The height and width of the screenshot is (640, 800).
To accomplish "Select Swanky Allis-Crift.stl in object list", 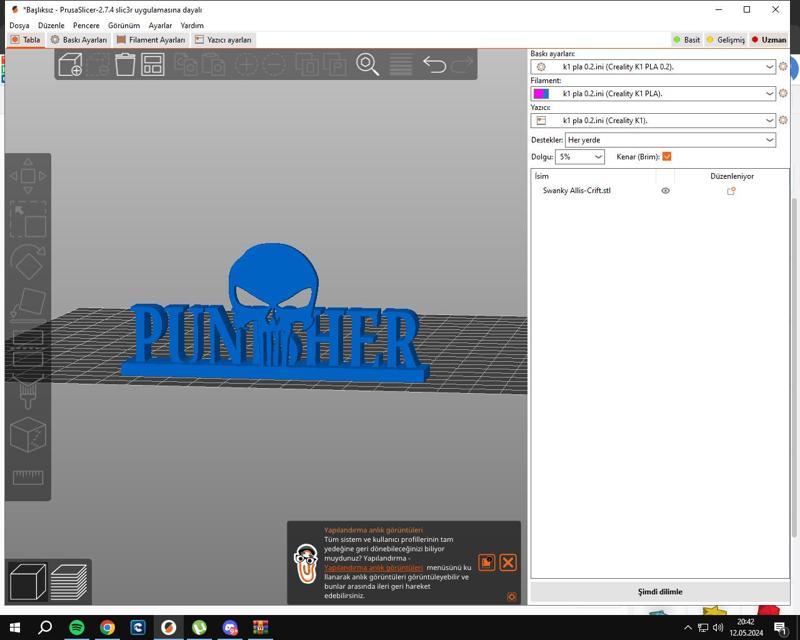I will (x=577, y=190).
